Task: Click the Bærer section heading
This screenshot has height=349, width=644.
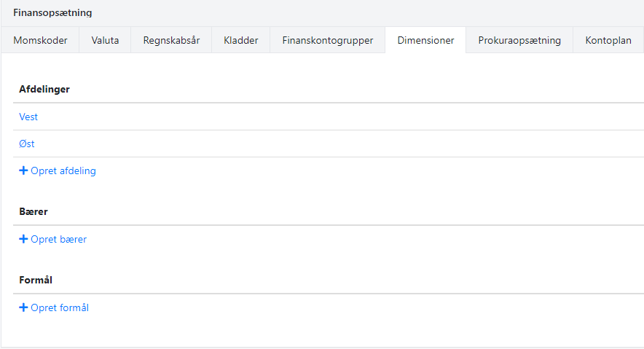Action: click(34, 211)
